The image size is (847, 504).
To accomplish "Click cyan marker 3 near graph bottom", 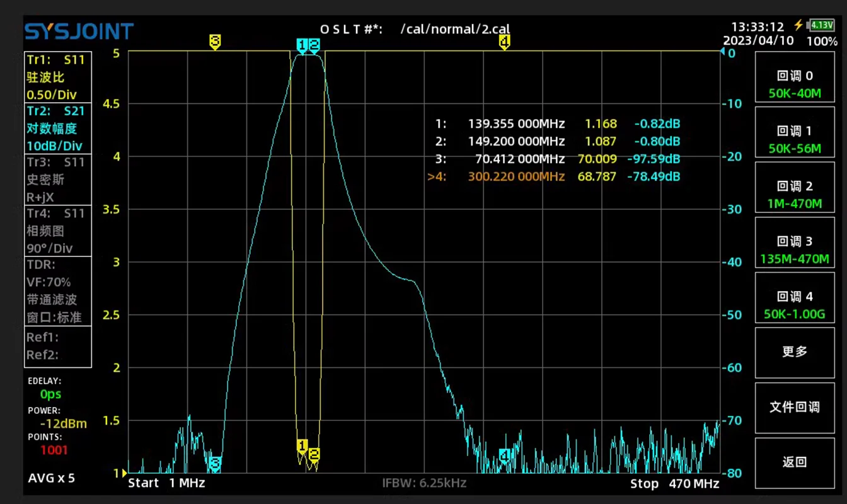I will tap(215, 464).
